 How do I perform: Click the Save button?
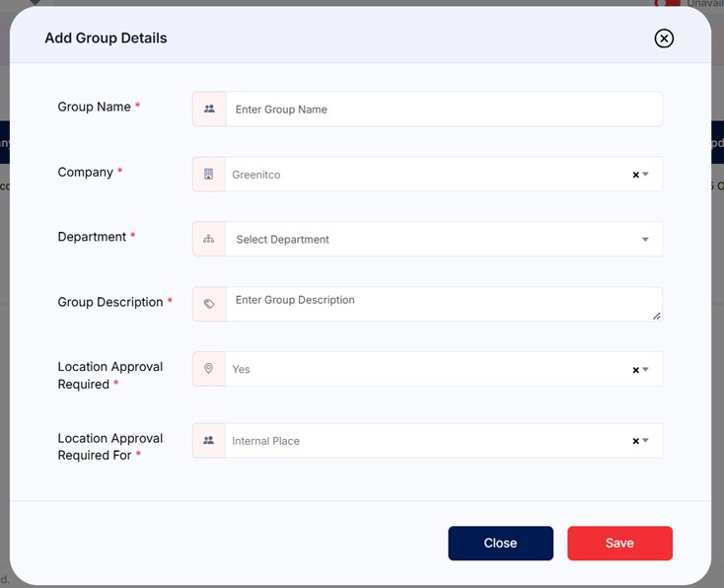(619, 544)
